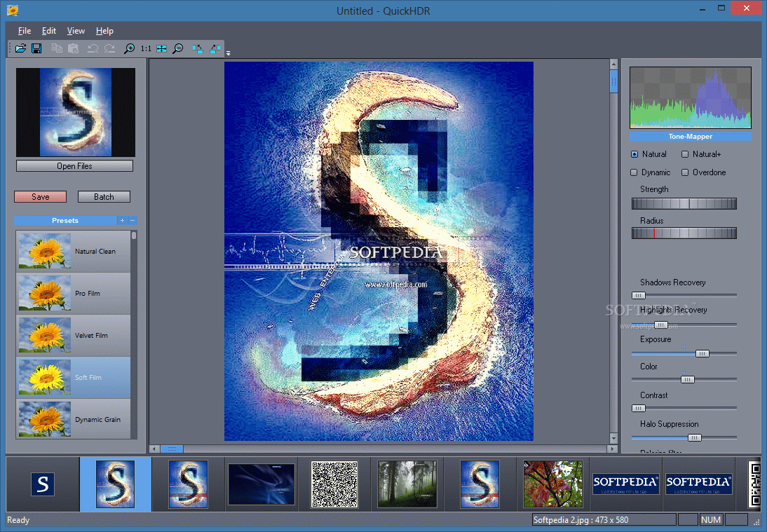Click the histogram display
This screenshot has height=532, width=767.
point(690,98)
